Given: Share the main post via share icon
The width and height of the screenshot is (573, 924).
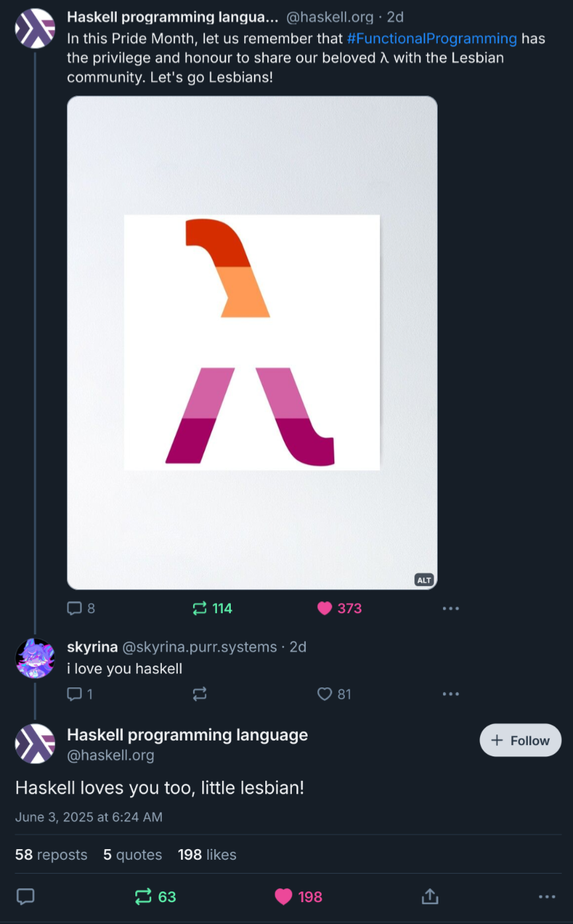Looking at the screenshot, I should coord(430,897).
